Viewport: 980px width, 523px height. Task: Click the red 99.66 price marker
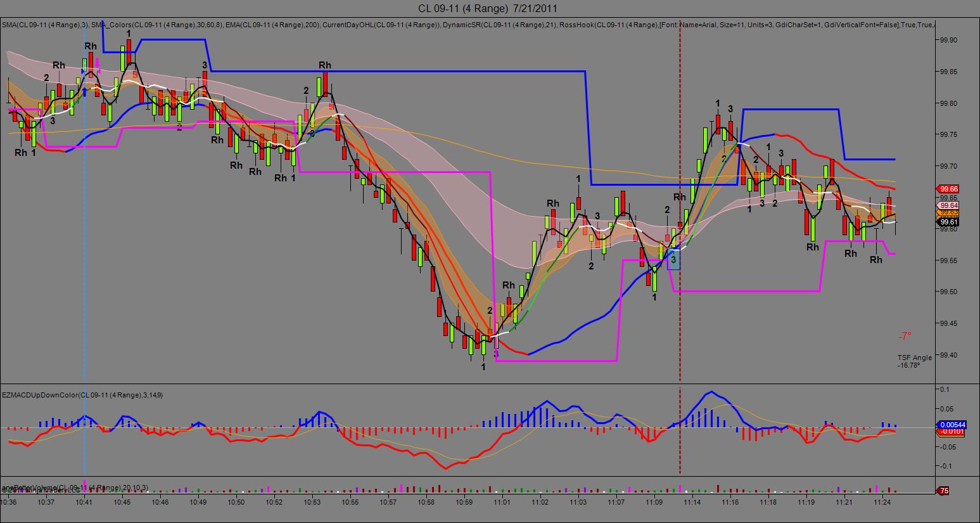point(948,189)
